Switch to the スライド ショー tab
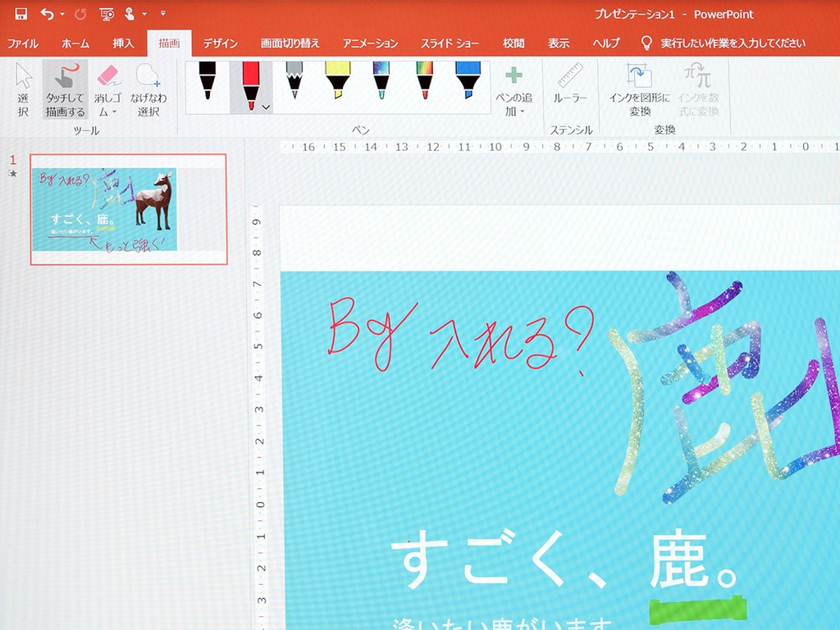 pos(450,43)
